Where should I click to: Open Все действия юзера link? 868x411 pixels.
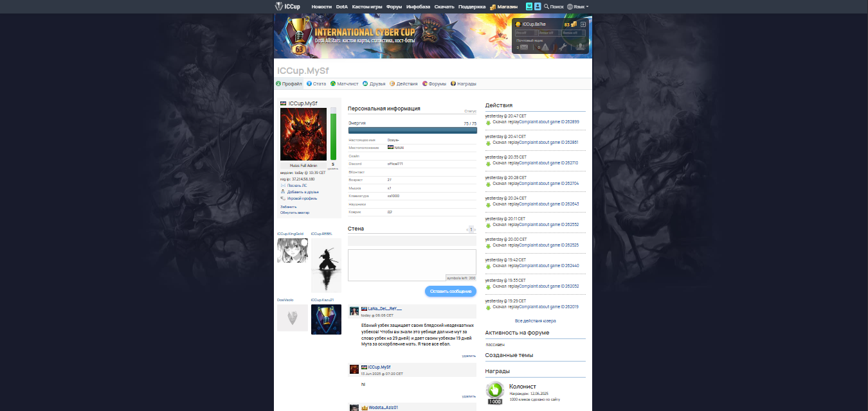(536, 320)
